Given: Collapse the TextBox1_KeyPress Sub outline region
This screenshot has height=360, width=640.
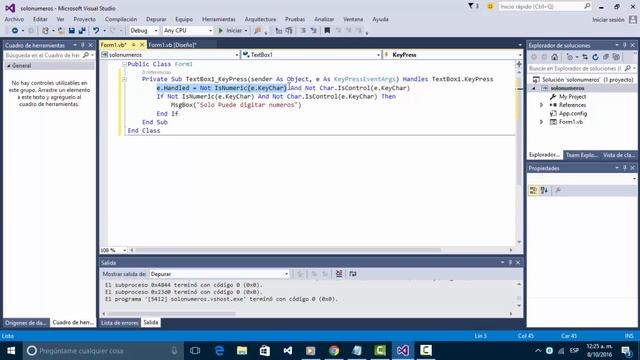Looking at the screenshot, I should pos(124,79).
